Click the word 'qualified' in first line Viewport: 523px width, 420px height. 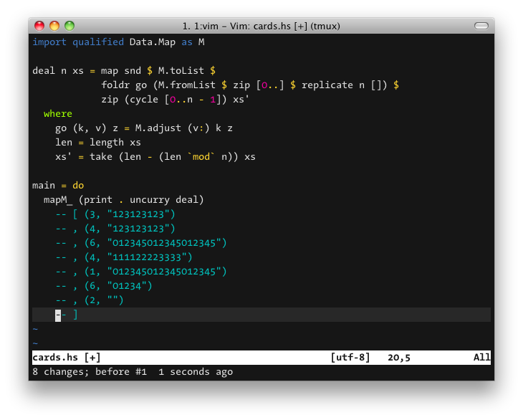tap(98, 42)
